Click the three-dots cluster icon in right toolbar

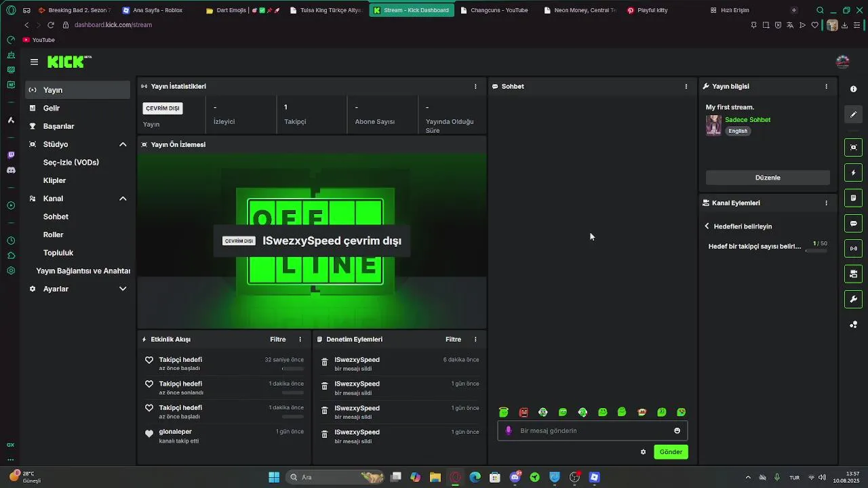pyautogui.click(x=853, y=325)
